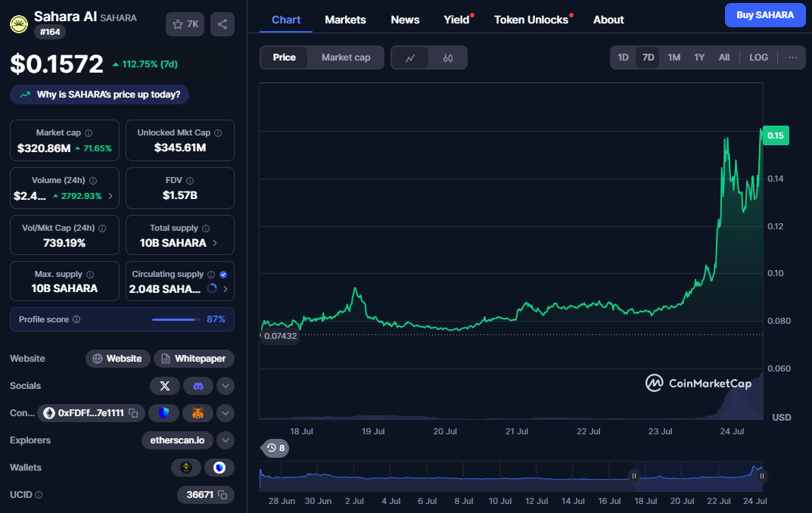Expand more social links dropdown
This screenshot has height=513, width=812.
[226, 386]
